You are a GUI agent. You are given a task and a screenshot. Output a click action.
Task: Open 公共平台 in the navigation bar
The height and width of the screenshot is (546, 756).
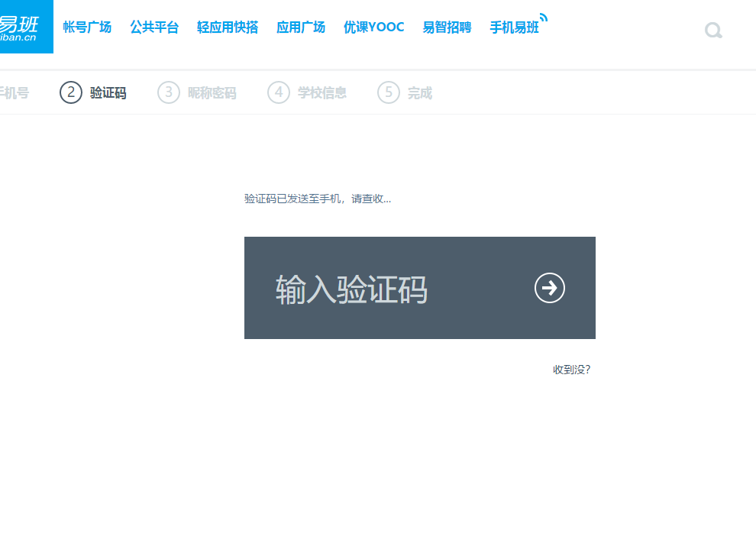tap(154, 27)
